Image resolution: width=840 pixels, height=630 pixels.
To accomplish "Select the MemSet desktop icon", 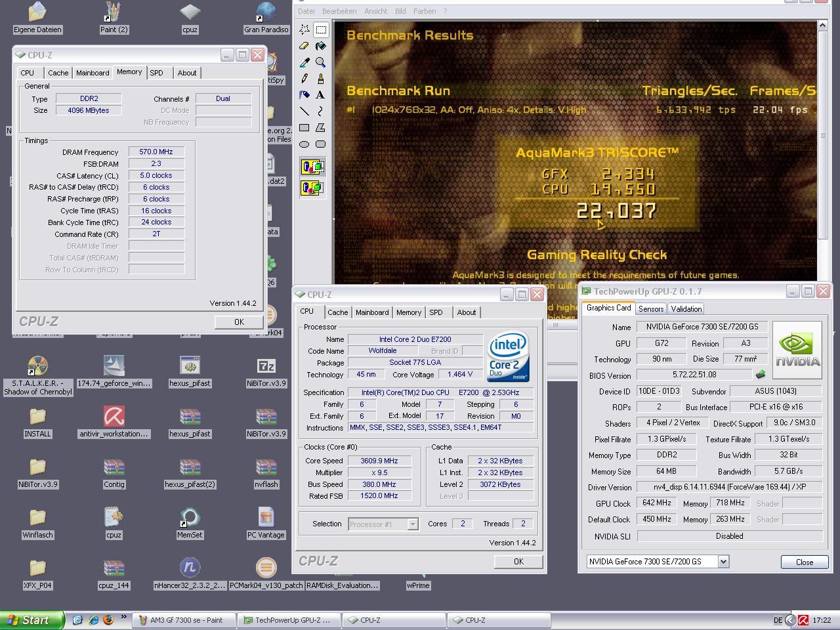I will pyautogui.click(x=190, y=522).
